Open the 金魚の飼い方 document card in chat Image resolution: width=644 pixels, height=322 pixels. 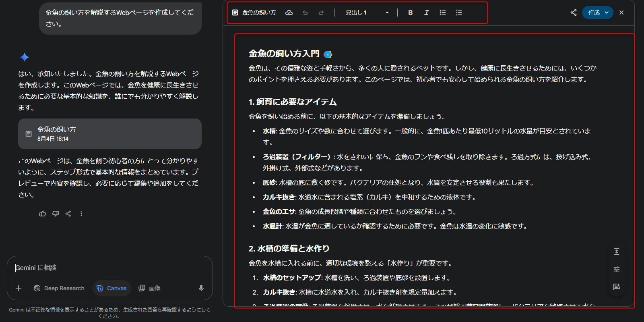109,134
